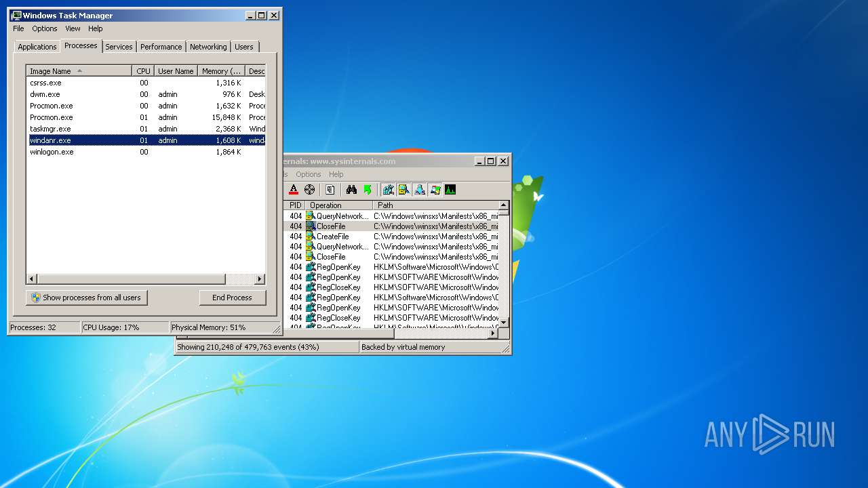Image resolution: width=868 pixels, height=488 pixels.
Task: Switch to the Users tab
Action: 244,47
